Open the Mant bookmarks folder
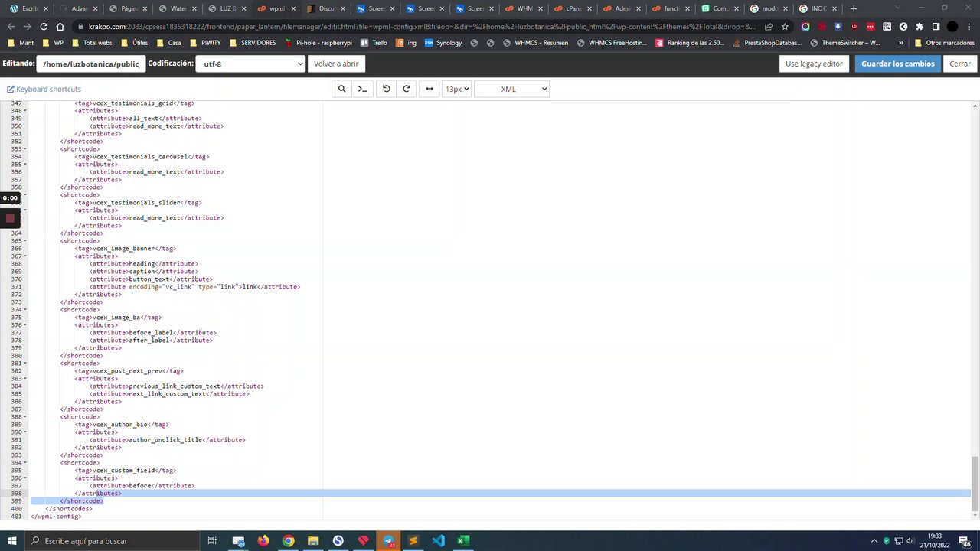The width and height of the screenshot is (980, 551). click(x=20, y=43)
